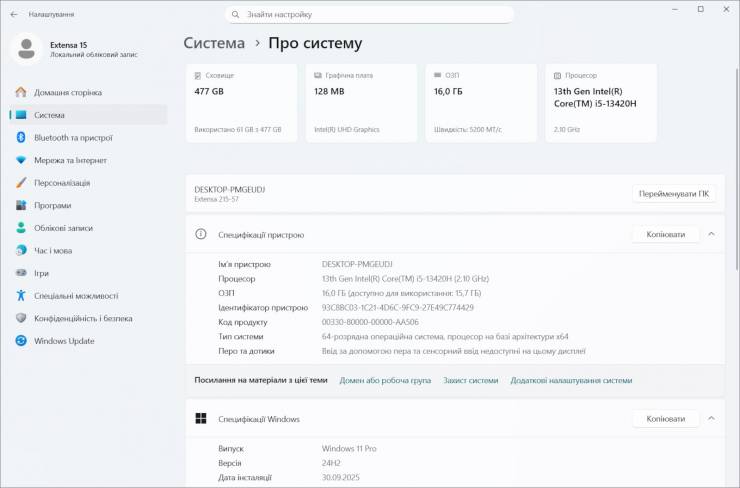The width and height of the screenshot is (740, 488).
Task: Collapse the Специфікації Windows section
Action: coord(711,418)
